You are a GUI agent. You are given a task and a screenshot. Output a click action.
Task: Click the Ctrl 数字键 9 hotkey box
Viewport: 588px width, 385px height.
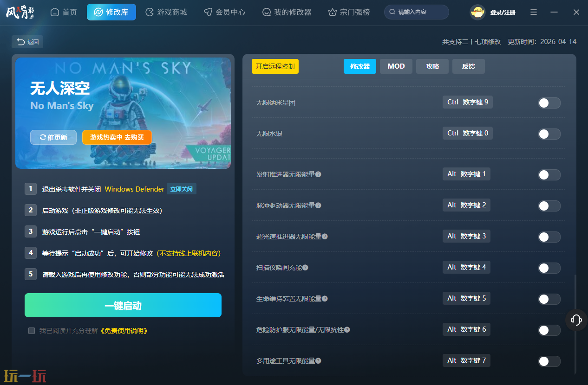point(468,102)
